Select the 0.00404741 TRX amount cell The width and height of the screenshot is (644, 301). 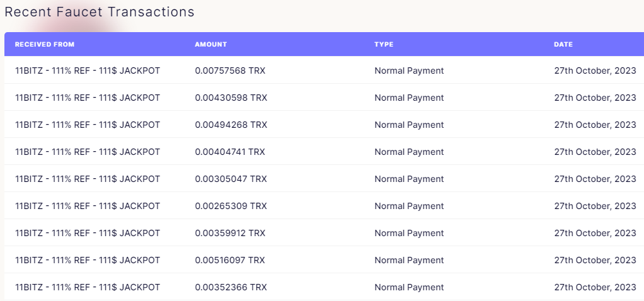[x=230, y=152]
